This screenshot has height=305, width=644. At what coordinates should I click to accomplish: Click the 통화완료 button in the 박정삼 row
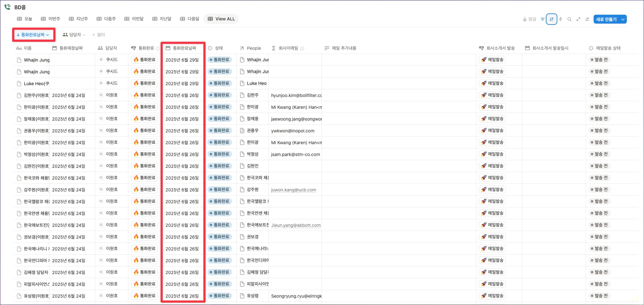coord(144,154)
